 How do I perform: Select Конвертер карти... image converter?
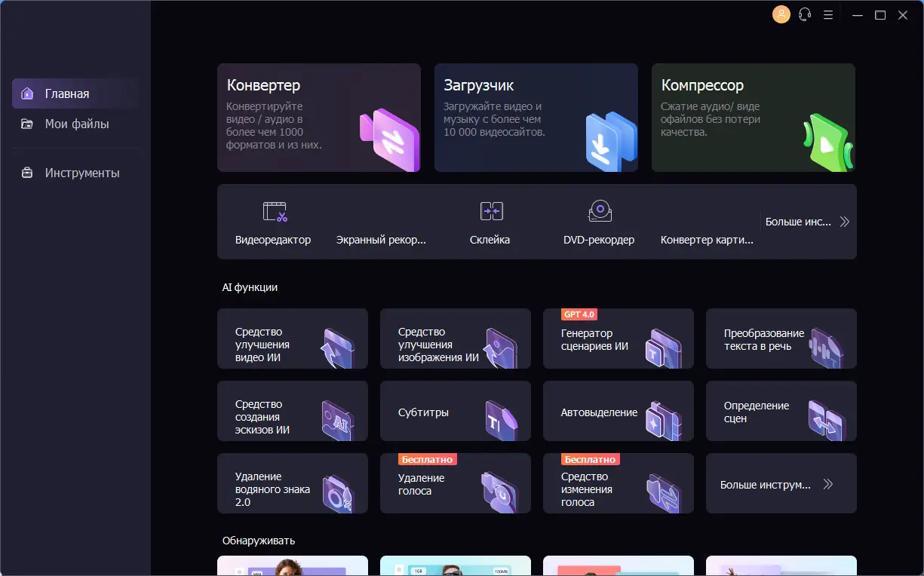tap(707, 240)
